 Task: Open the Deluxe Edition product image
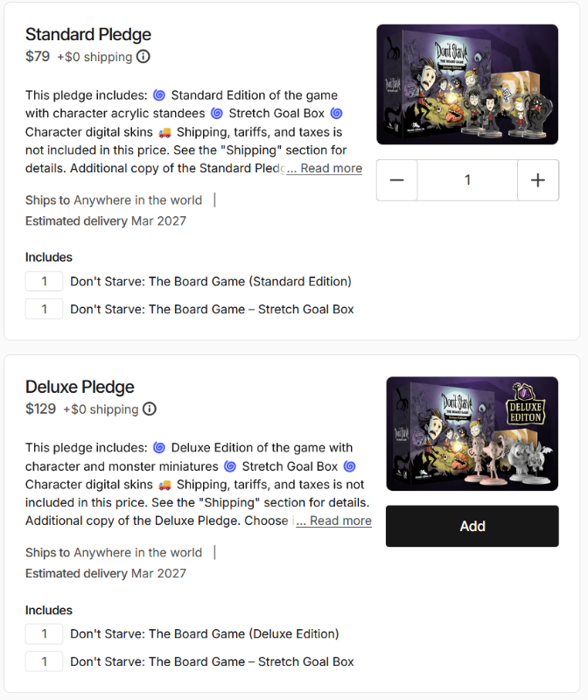[472, 434]
